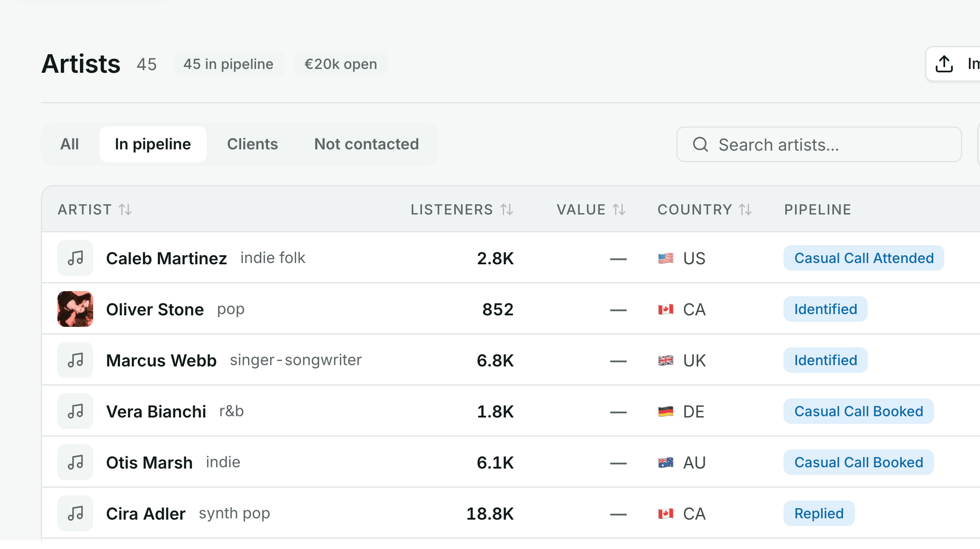Click the Pipeline column header

818,209
